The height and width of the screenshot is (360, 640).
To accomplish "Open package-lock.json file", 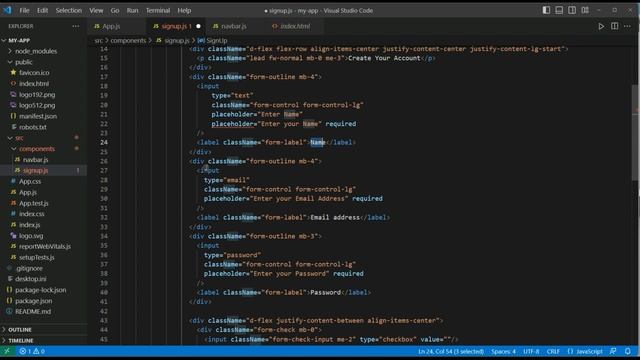I will (40, 290).
